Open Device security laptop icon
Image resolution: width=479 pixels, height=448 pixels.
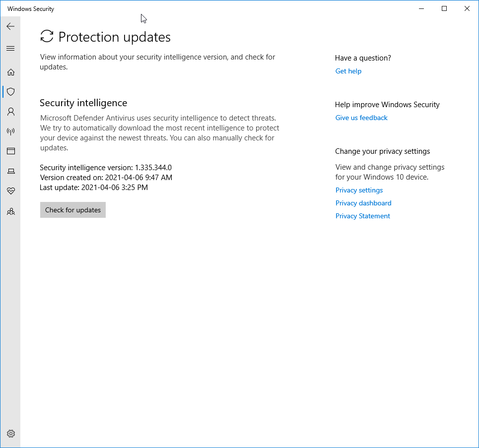coord(10,171)
